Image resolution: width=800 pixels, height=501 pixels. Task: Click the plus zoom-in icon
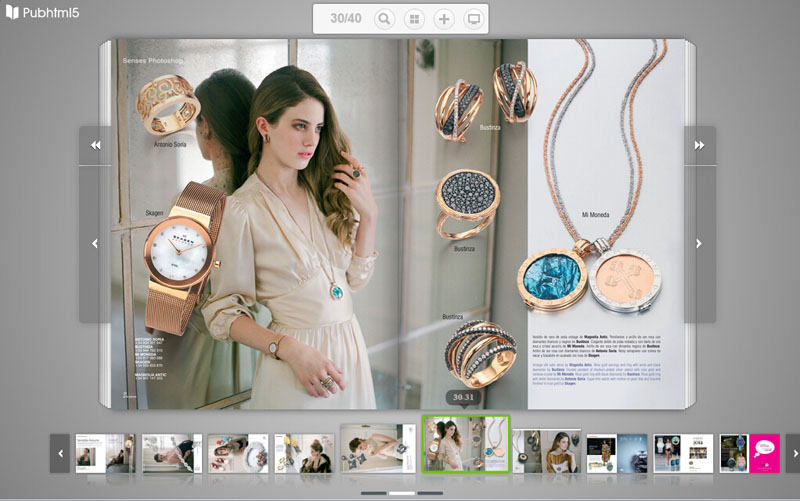point(444,19)
